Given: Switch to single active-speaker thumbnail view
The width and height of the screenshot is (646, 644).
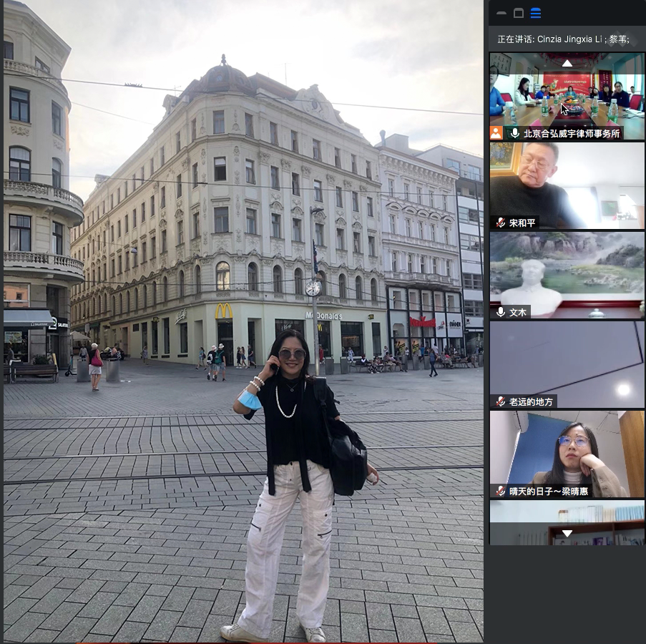Looking at the screenshot, I should (519, 13).
